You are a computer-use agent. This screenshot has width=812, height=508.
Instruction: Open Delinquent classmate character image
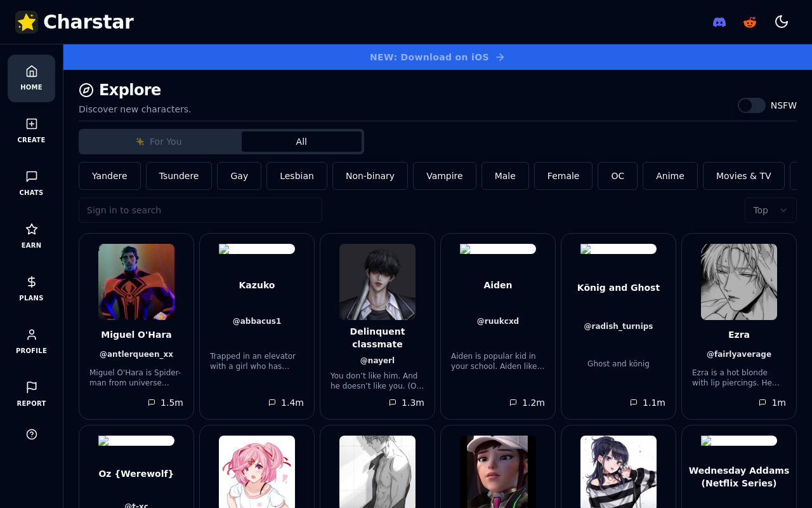tap(377, 282)
